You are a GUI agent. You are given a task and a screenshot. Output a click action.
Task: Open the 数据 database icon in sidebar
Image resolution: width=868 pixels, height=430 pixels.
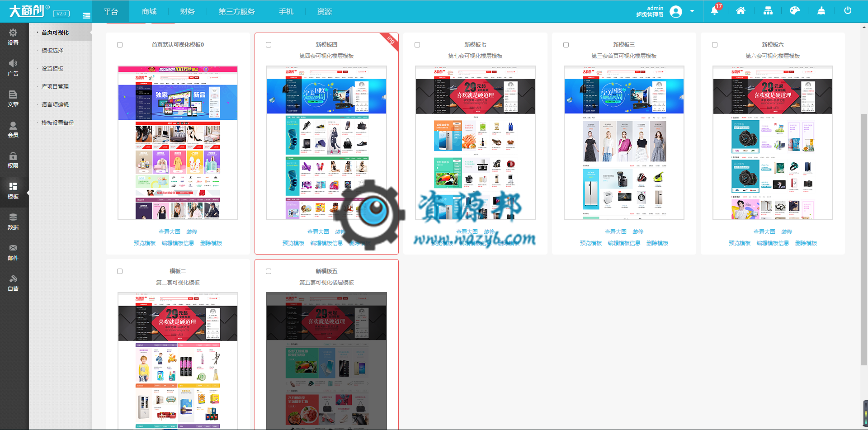pos(13,217)
